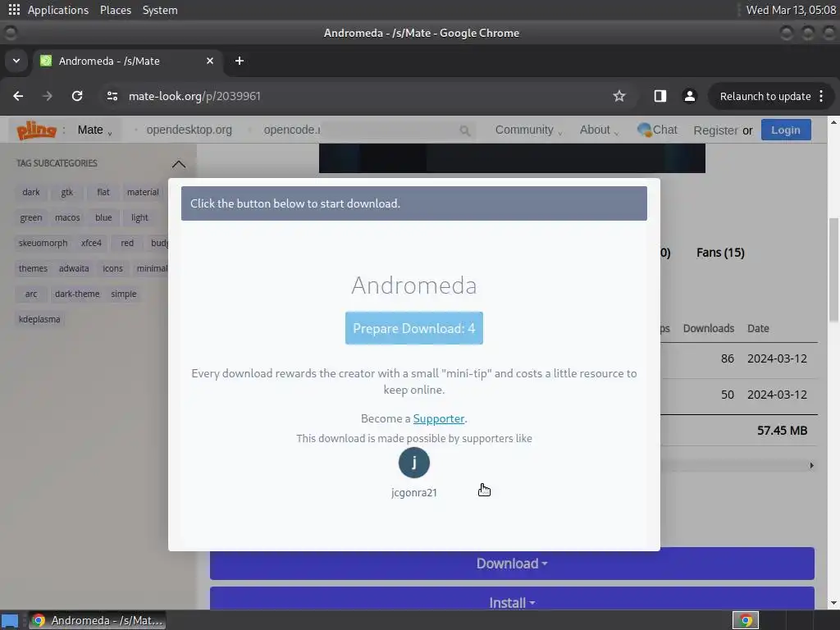Select the material tag

click(143, 192)
